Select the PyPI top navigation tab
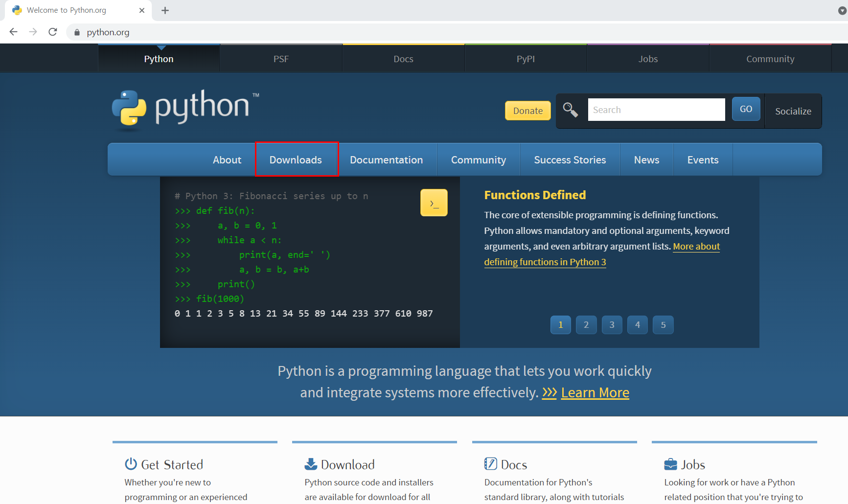The image size is (848, 504). click(526, 59)
